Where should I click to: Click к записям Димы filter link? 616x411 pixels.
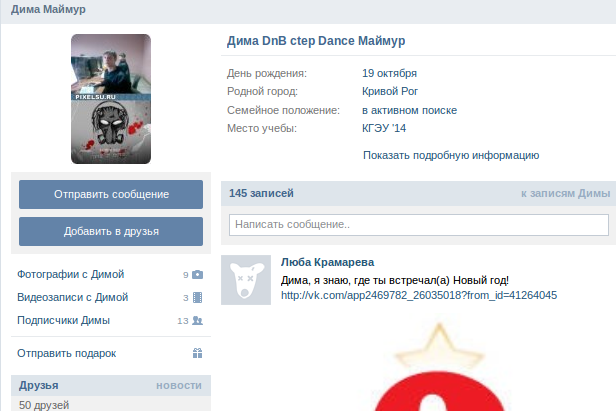(x=566, y=193)
